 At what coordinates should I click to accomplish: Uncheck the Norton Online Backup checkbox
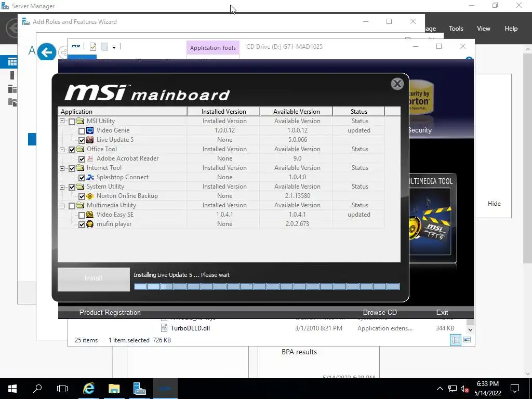(x=82, y=196)
